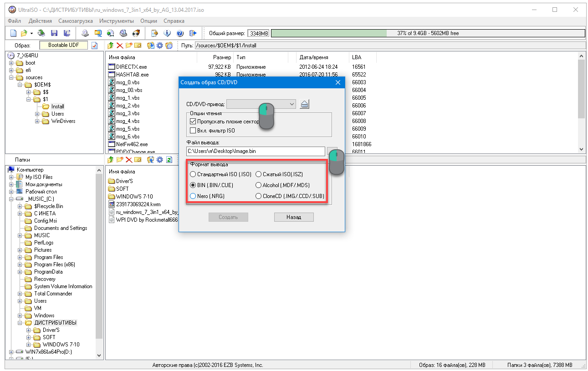The height and width of the screenshot is (371, 588).
Task: Click the Exit door icon in toolbar
Action: pyautogui.click(x=193, y=33)
